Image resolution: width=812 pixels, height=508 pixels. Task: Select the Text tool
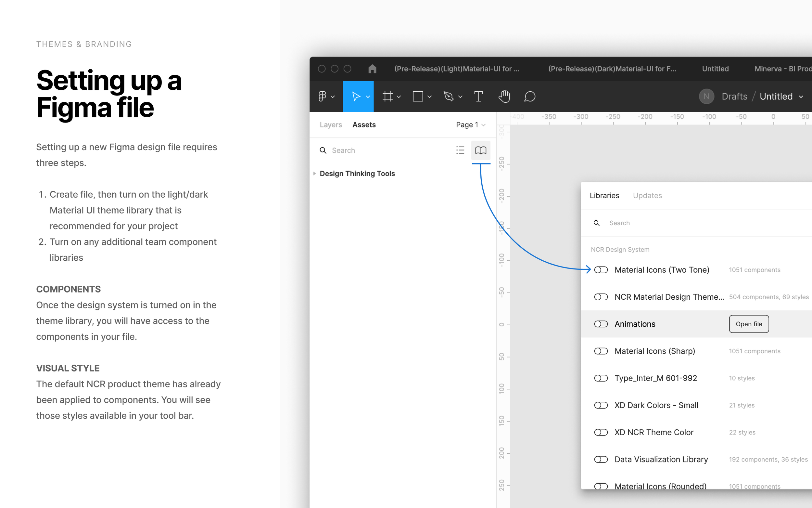[x=478, y=97]
